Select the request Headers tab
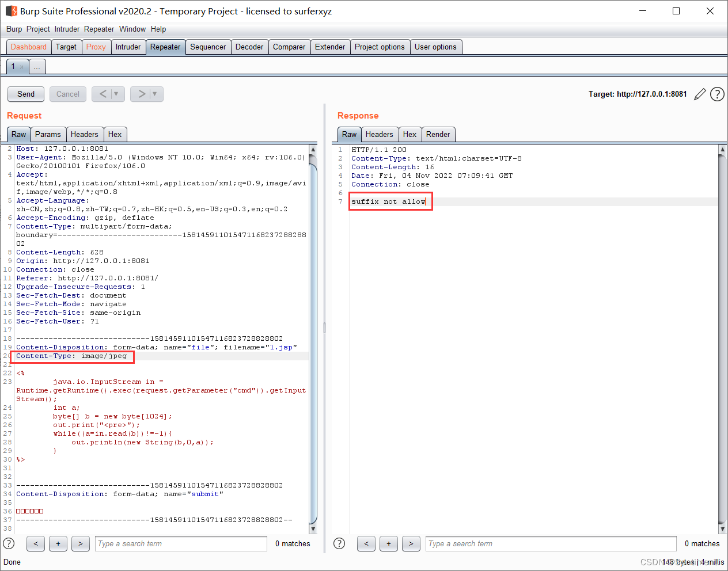 tap(85, 134)
